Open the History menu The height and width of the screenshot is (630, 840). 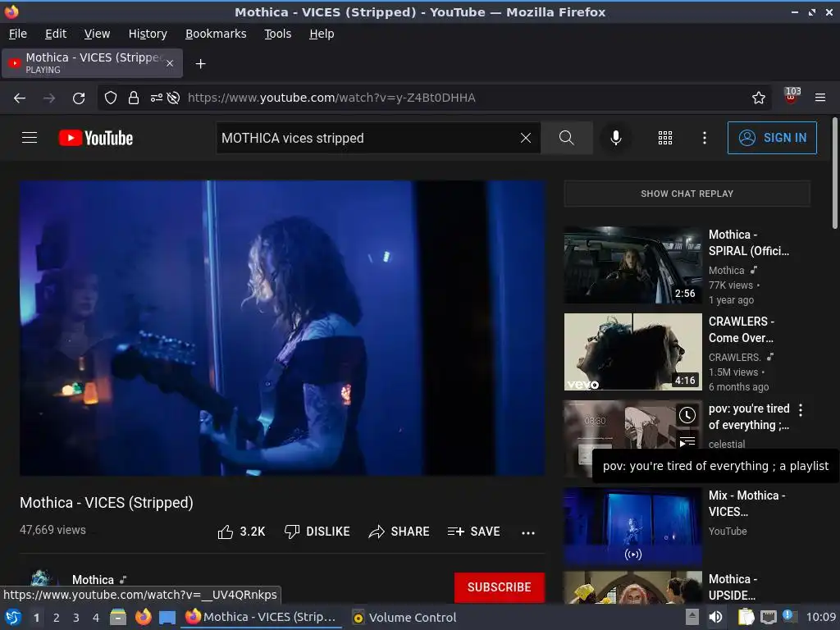coord(148,34)
